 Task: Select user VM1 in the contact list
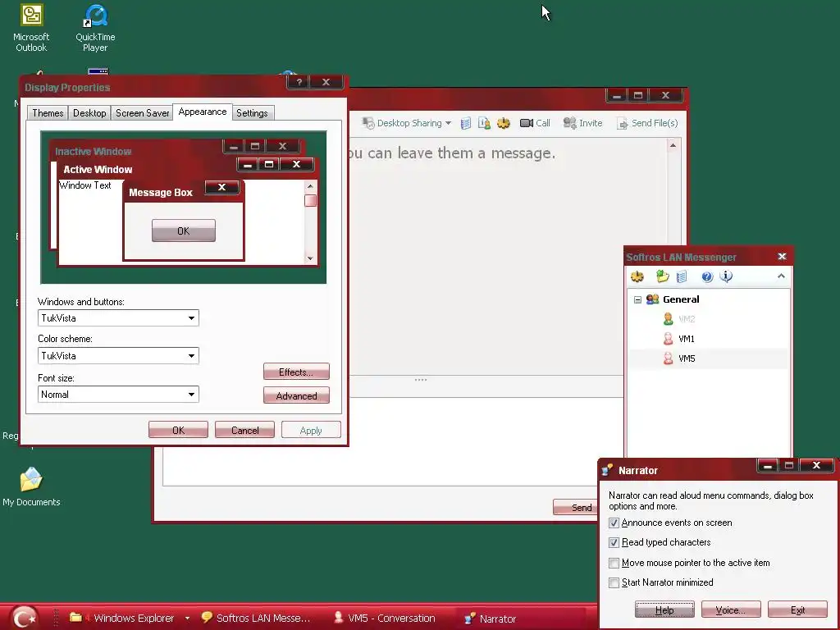tap(687, 339)
